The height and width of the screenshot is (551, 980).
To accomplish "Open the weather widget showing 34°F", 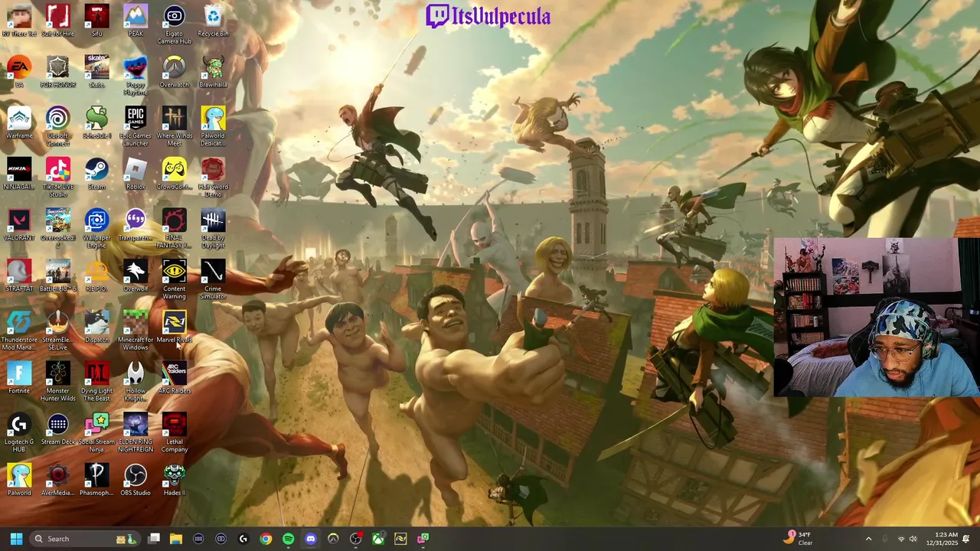I will coord(799,539).
